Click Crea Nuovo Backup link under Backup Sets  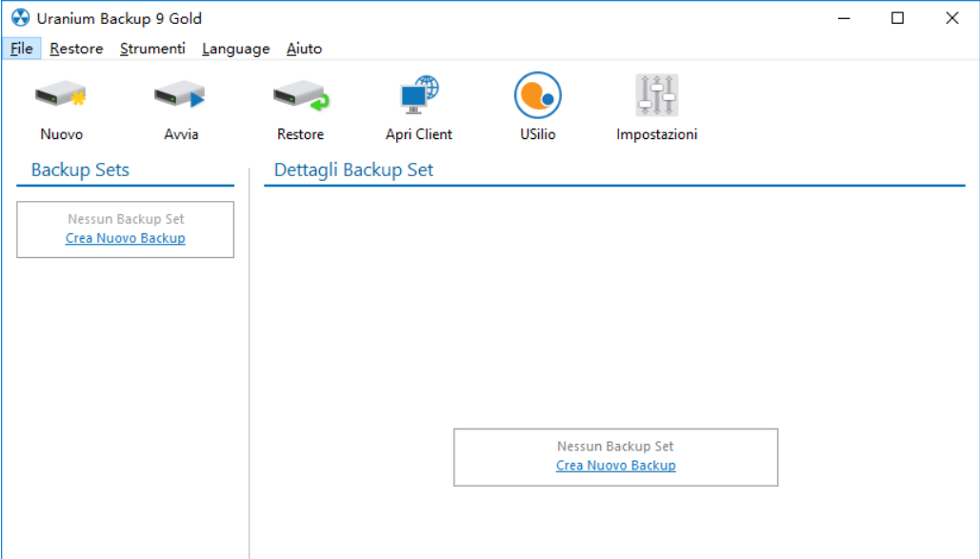coord(125,238)
